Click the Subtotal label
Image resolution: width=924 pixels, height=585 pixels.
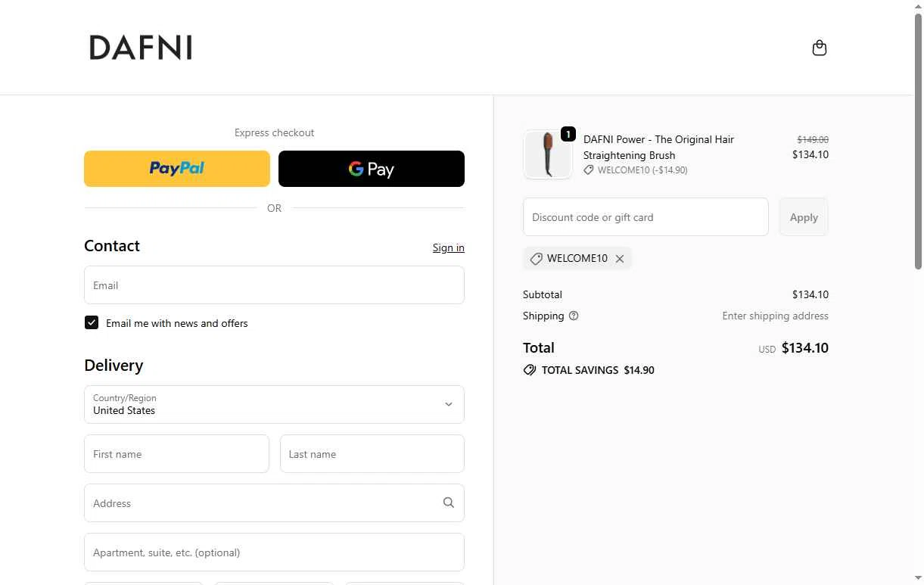coord(543,294)
